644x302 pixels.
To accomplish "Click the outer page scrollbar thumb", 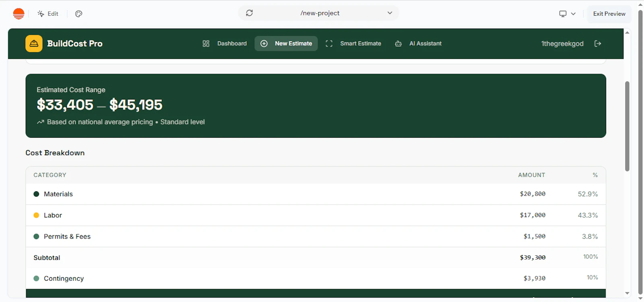I will (x=640, y=152).
